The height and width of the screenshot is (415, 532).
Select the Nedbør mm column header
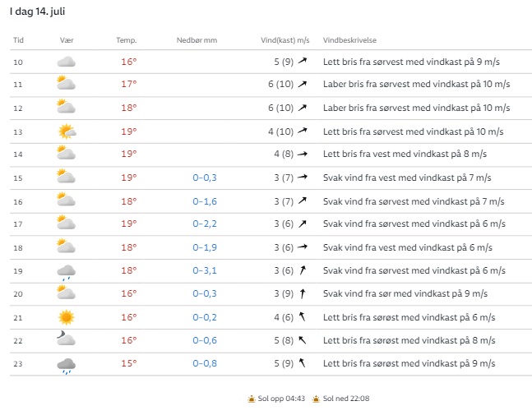(x=197, y=40)
